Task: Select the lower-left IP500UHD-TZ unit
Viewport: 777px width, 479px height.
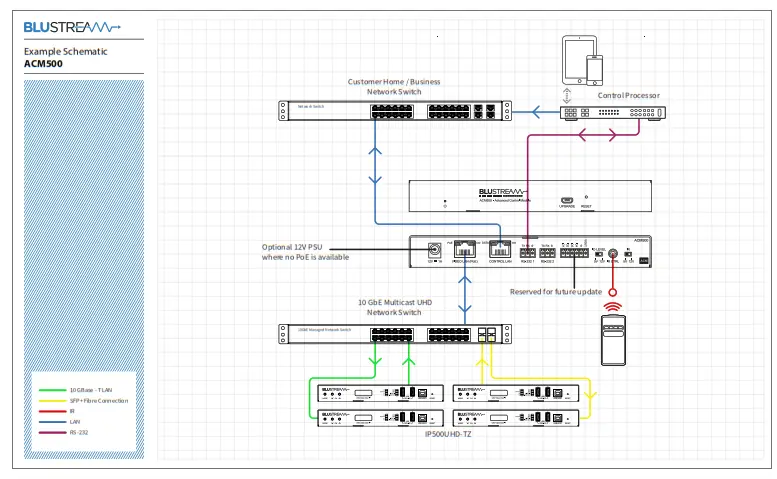Action: [381, 418]
